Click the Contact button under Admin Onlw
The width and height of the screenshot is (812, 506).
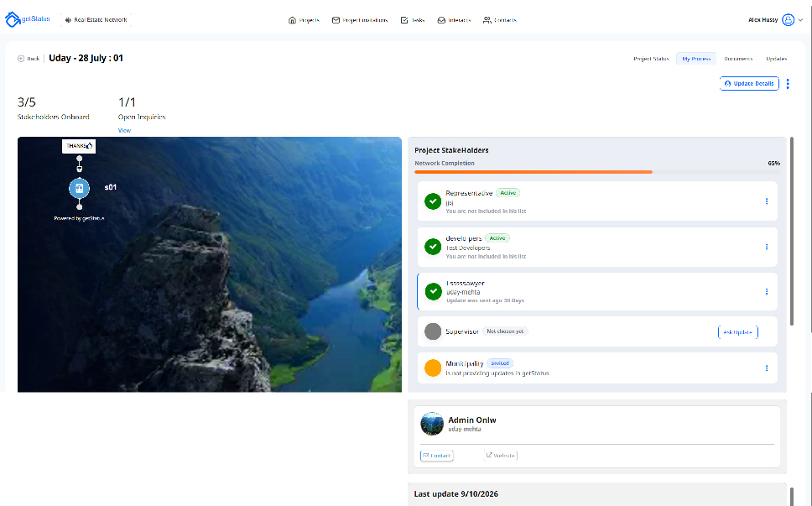436,456
